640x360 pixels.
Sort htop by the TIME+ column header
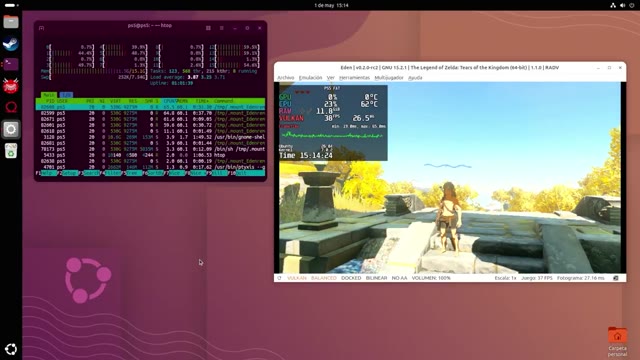[x=202, y=101]
